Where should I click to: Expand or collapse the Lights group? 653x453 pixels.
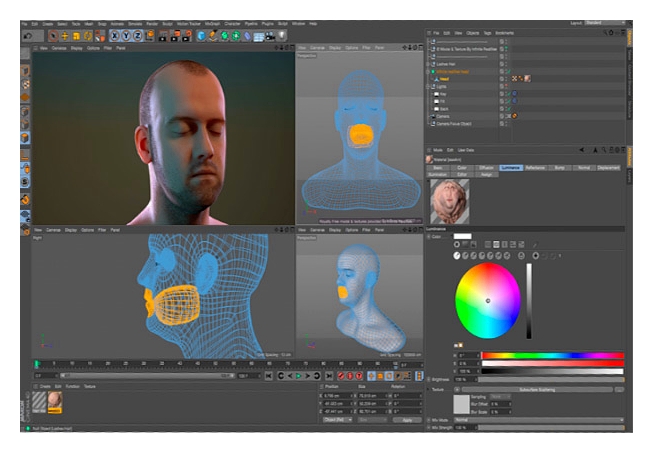[x=427, y=87]
